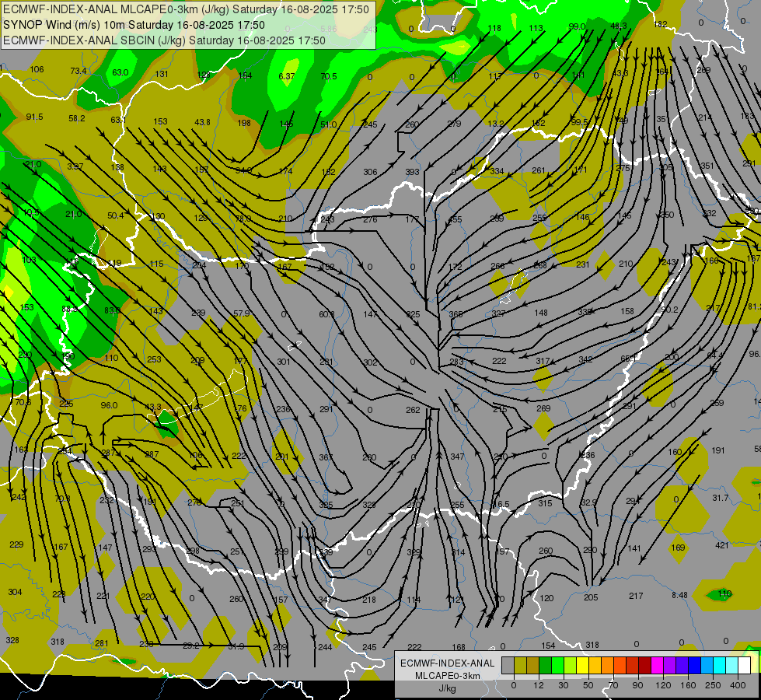Click the map data value '13.2'
This screenshot has width=761, height=700.
coord(495,124)
